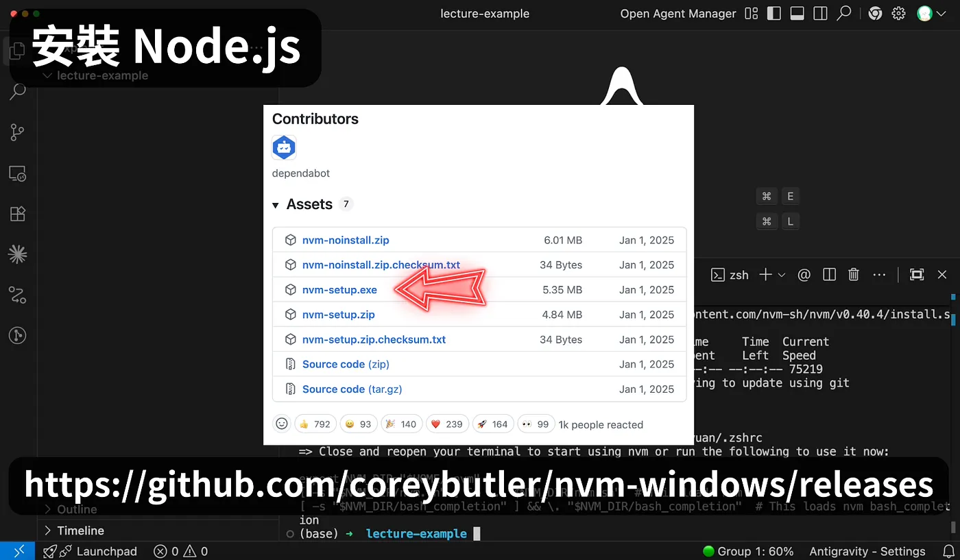Click the Chrome browser icon in the title bar

click(875, 14)
